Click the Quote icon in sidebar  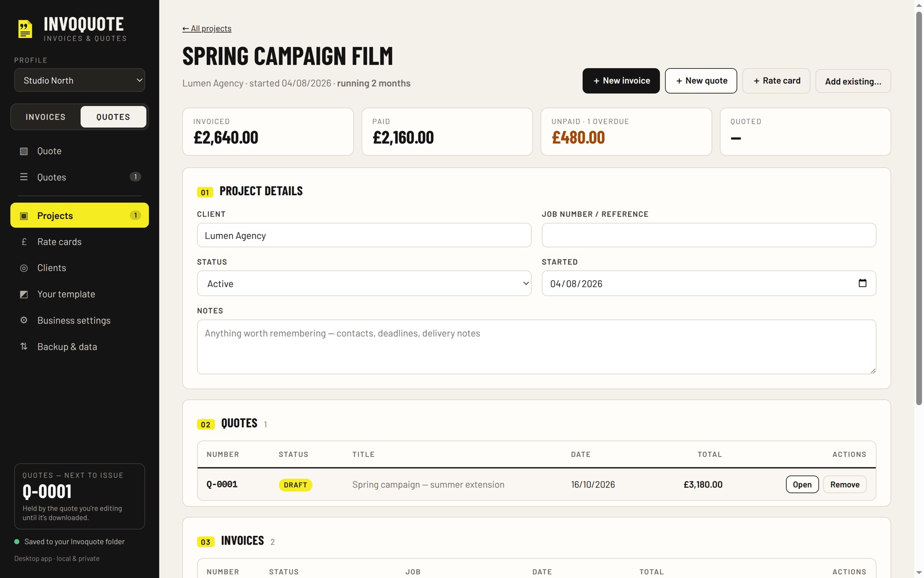click(x=24, y=151)
